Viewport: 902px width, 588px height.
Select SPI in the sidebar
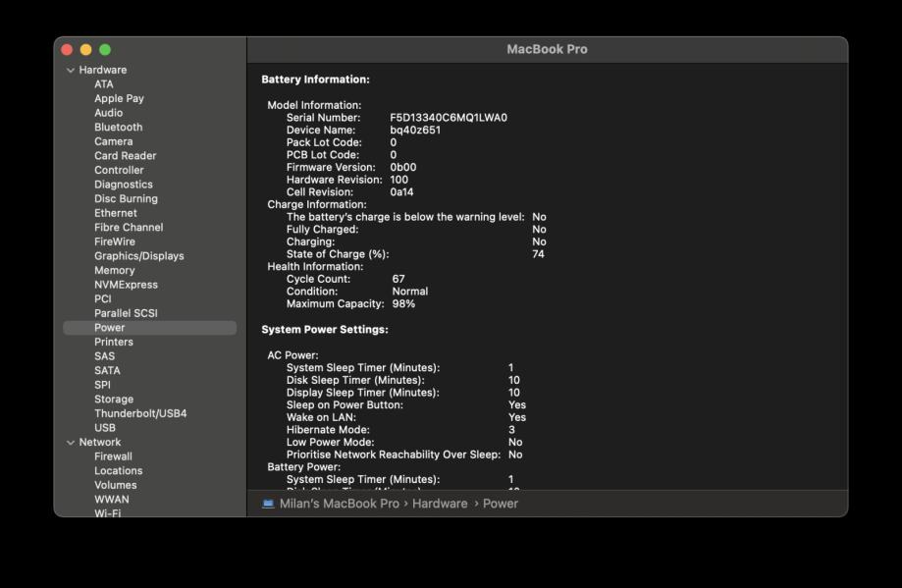click(102, 385)
